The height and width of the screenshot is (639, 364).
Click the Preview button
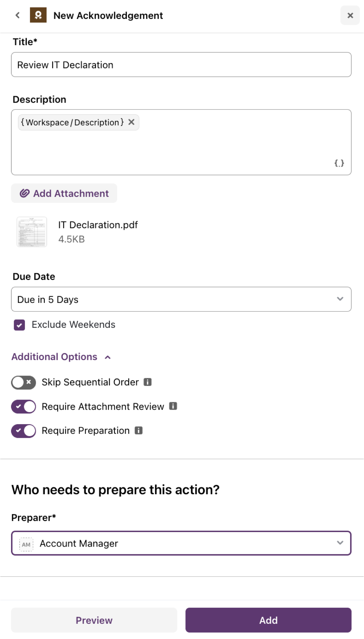[x=94, y=620]
